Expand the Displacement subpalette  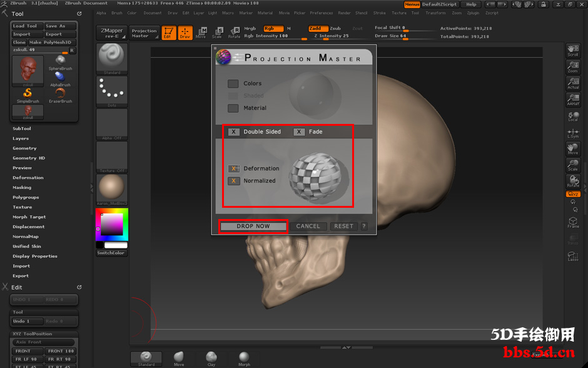(29, 227)
